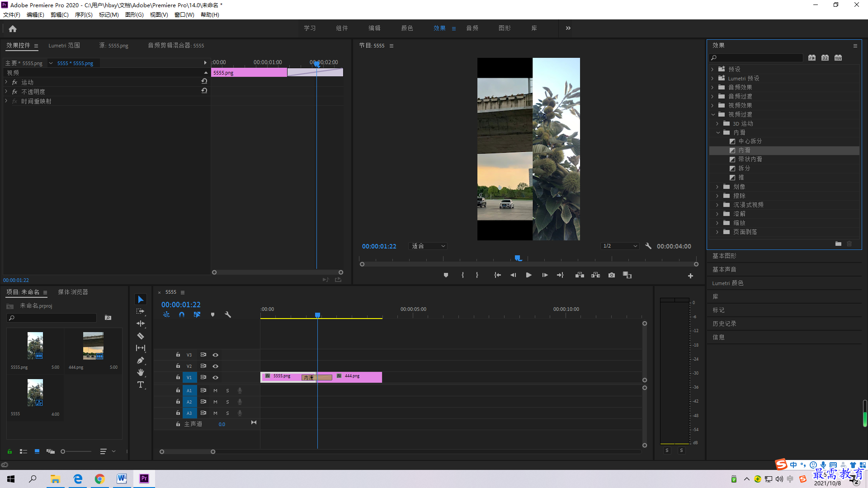Screen dimensions: 868x488
Task: Step back one frame in program monitor
Action: [x=513, y=275]
